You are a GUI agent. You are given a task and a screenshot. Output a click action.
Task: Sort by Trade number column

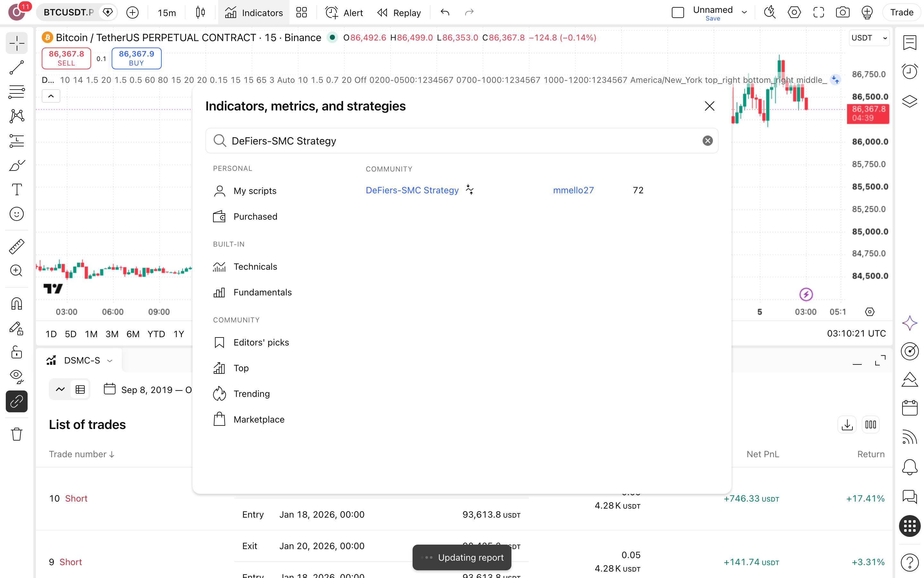coord(81,454)
